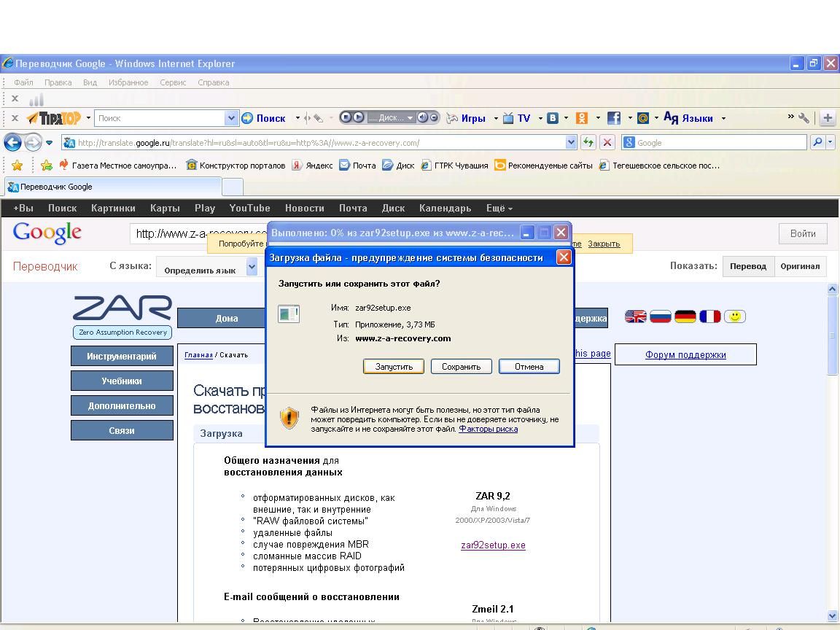840x630 pixels.
Task: Click the magnifier search icon by Google box
Action: tap(817, 142)
